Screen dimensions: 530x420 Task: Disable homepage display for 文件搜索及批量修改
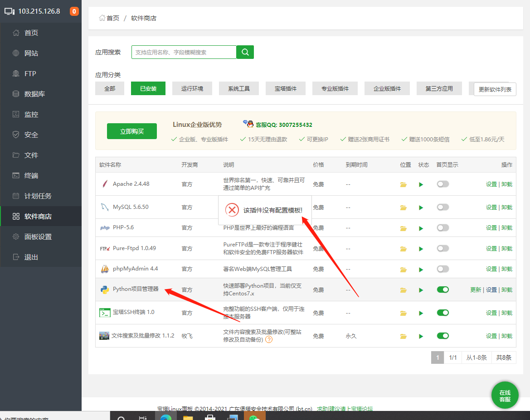click(443, 336)
